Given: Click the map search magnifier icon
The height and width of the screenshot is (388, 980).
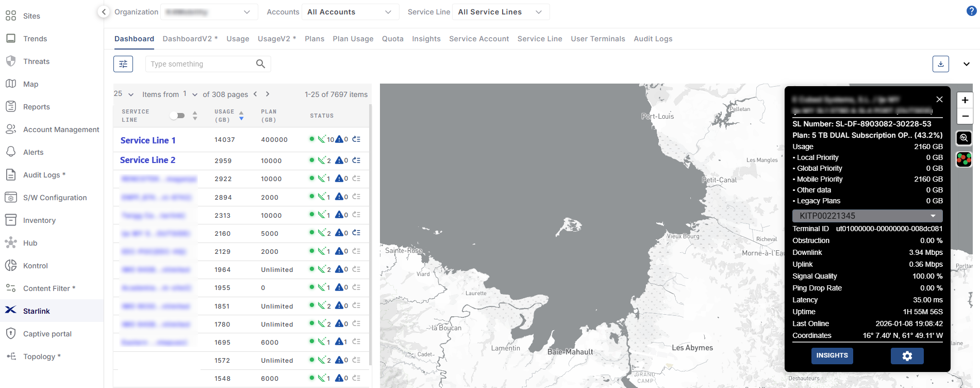Looking at the screenshot, I should coord(964,138).
